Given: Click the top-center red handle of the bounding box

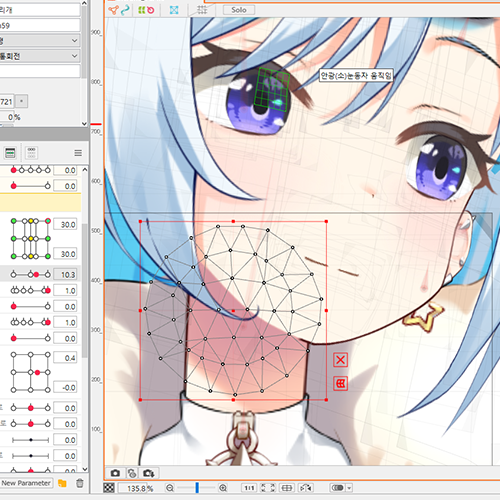Looking at the screenshot, I should click(233, 221).
